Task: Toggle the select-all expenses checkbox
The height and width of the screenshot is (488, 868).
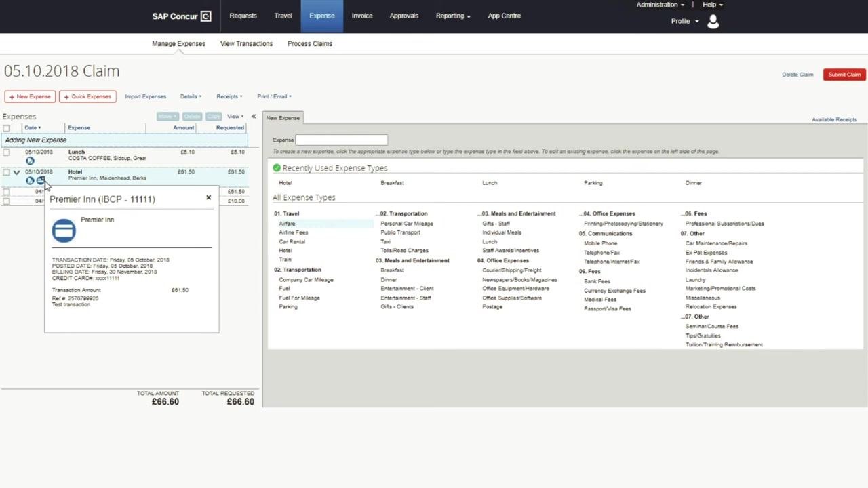Action: (x=7, y=128)
